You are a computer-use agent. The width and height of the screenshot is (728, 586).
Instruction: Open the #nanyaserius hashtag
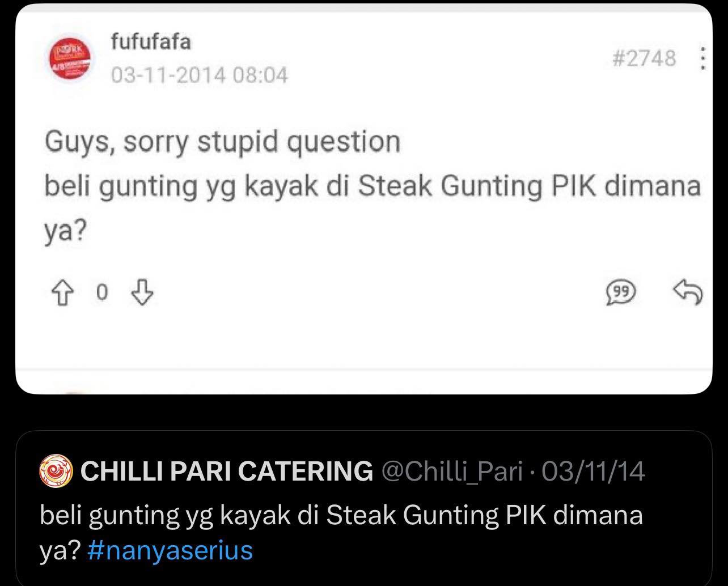click(171, 550)
